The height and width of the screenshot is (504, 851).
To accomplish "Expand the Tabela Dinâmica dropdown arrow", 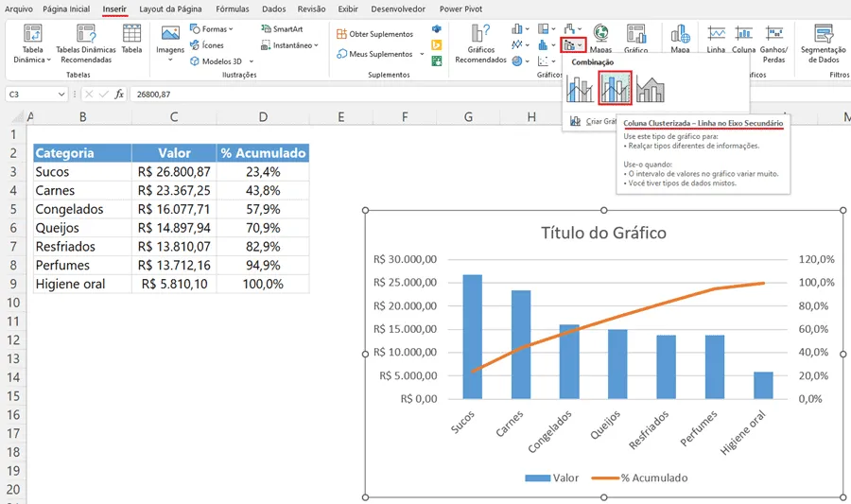I will pos(49,61).
